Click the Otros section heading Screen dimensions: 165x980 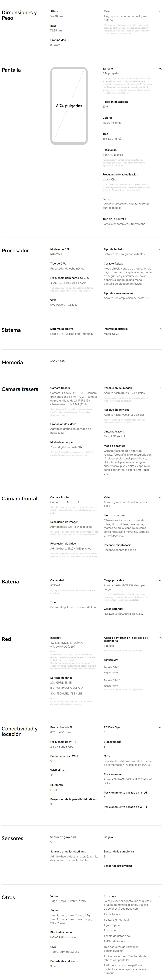click(8, 897)
